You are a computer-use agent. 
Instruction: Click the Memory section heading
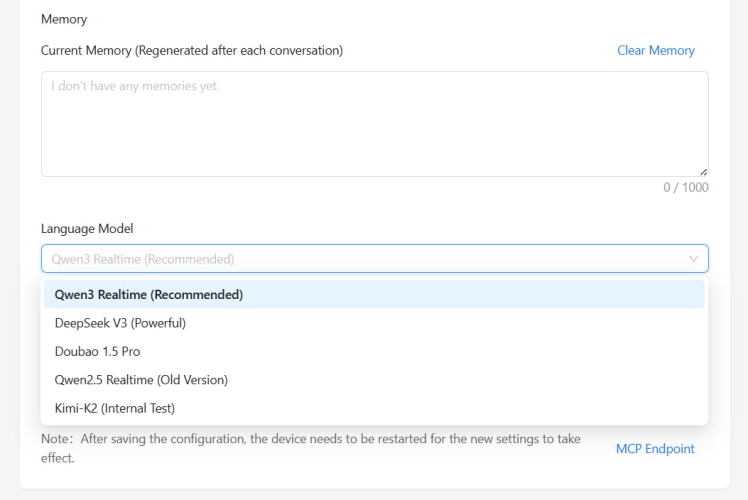click(64, 19)
